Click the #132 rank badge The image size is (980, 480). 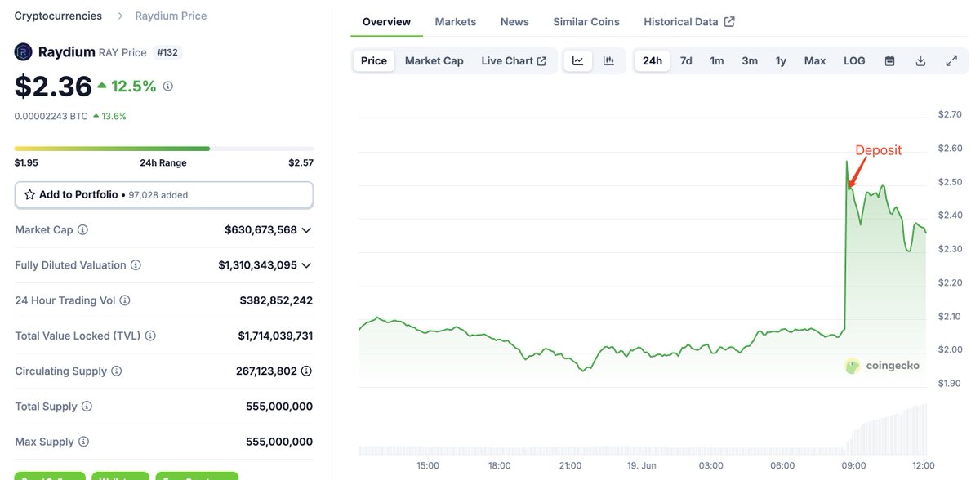[x=167, y=52]
